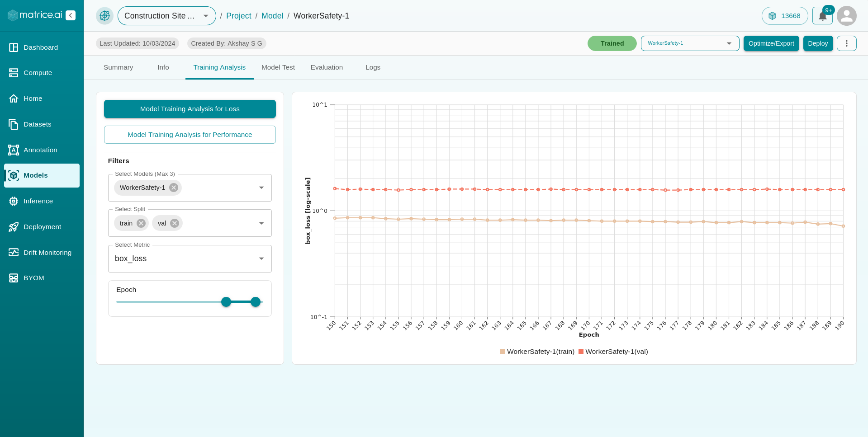Follow the Model breadcrumb link
This screenshot has height=437, width=868.
click(x=272, y=16)
